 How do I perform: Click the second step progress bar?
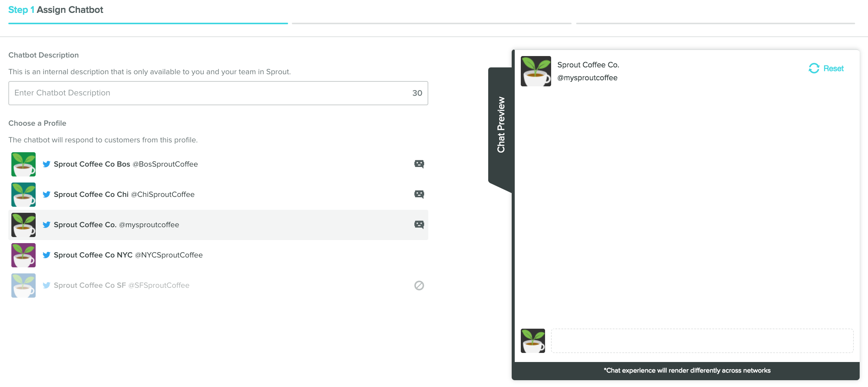click(432, 23)
